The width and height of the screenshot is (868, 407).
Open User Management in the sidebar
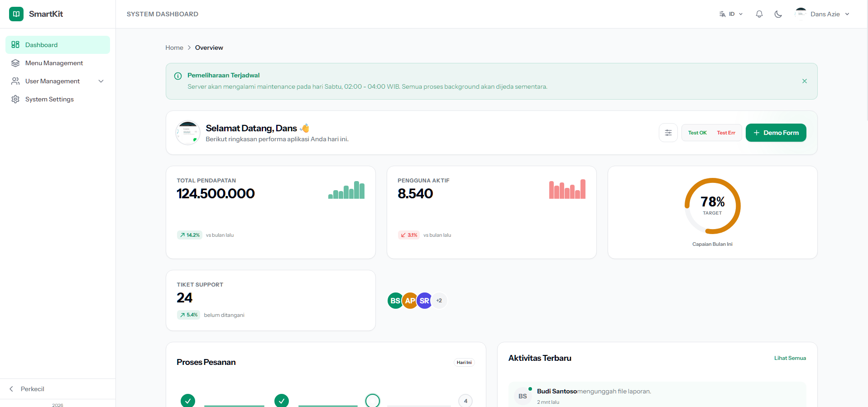pos(58,81)
